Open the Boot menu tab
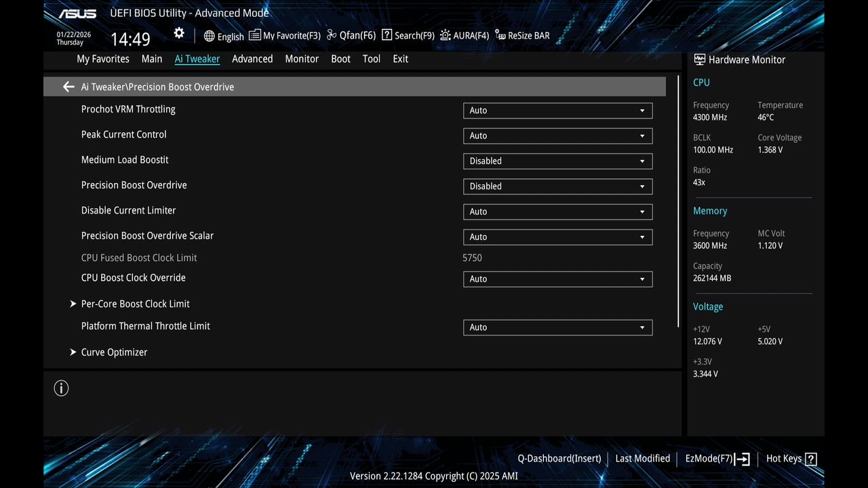 click(340, 59)
